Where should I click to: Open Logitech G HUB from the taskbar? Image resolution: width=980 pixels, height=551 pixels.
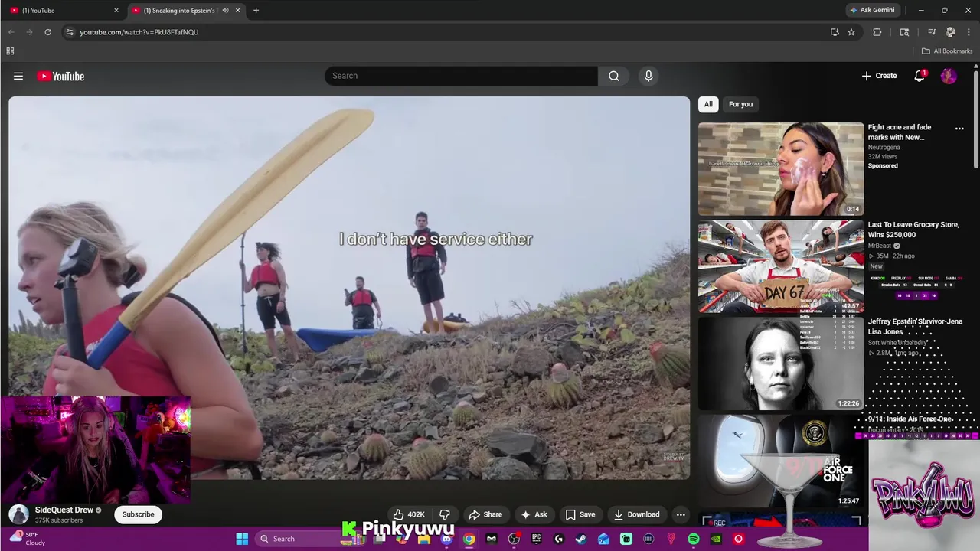click(x=559, y=539)
